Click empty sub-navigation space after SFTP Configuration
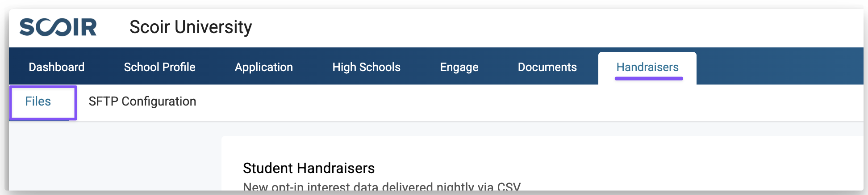Screen dimensions: 868x195 [x=491, y=102]
